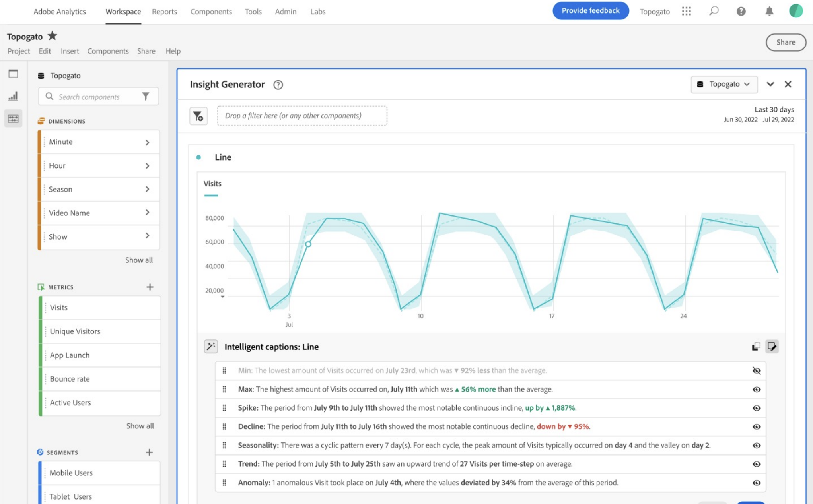This screenshot has height=504, width=813.
Task: Hide the Anomaly caption
Action: click(x=756, y=483)
